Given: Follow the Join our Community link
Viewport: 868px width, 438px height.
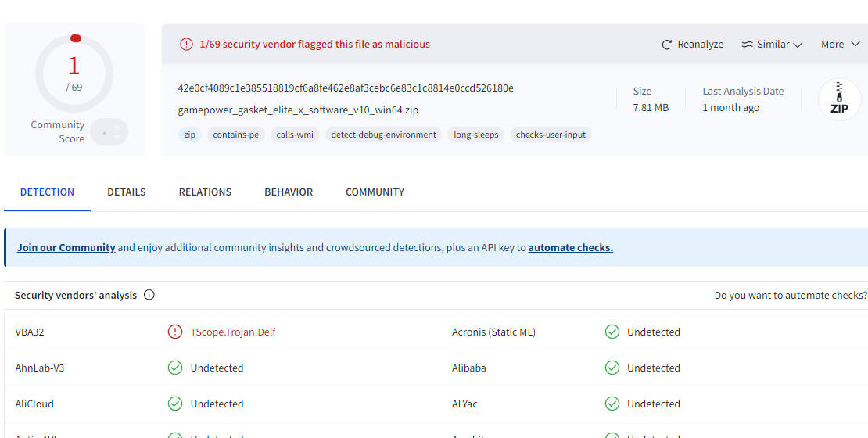Looking at the screenshot, I should 66,248.
